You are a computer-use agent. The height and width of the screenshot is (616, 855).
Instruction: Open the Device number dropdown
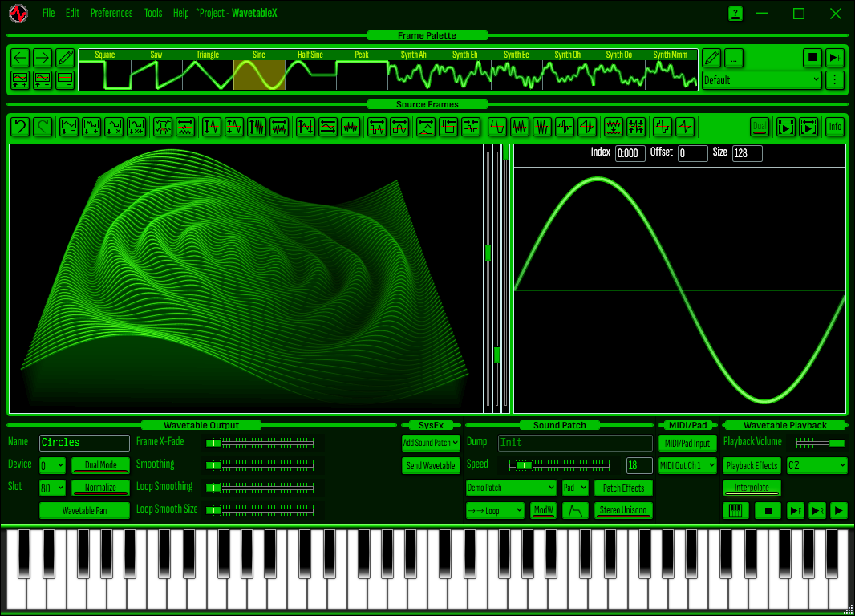pyautogui.click(x=52, y=465)
